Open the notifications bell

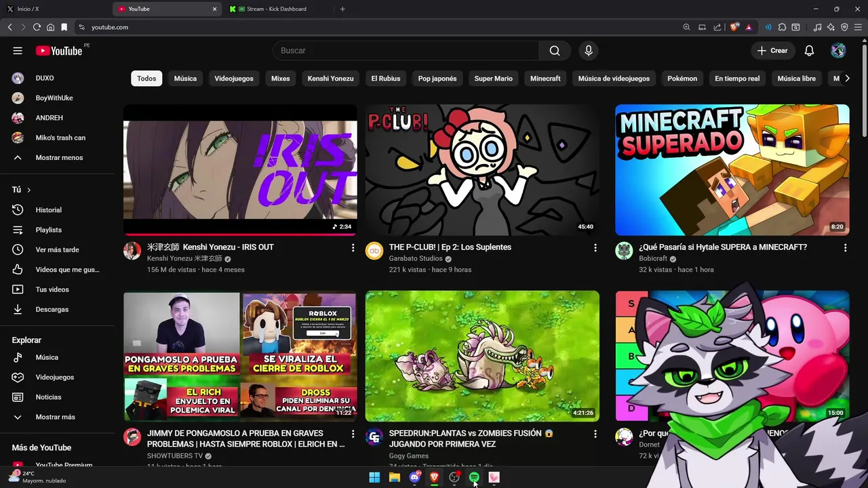[809, 51]
